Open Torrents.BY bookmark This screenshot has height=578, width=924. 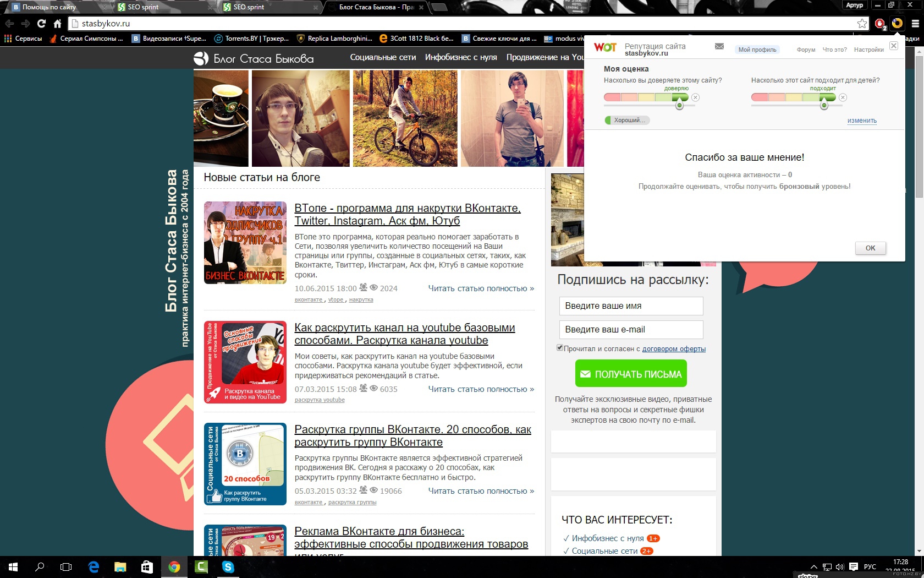tap(251, 39)
